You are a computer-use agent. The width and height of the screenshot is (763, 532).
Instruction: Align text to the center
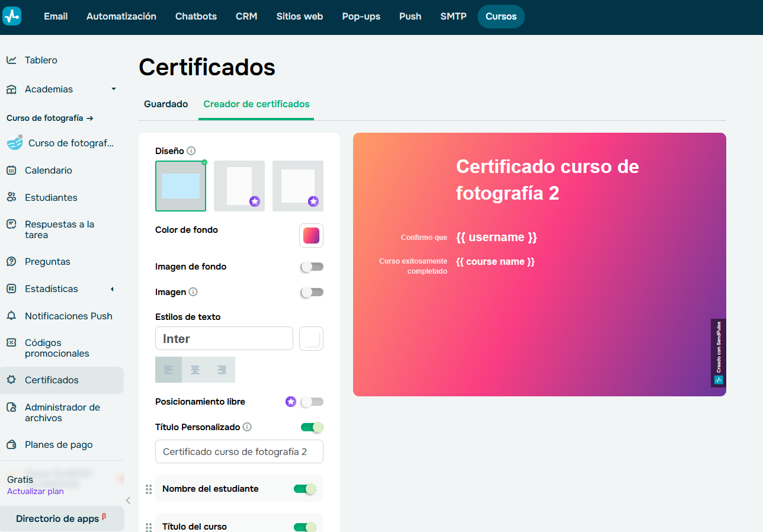point(195,370)
